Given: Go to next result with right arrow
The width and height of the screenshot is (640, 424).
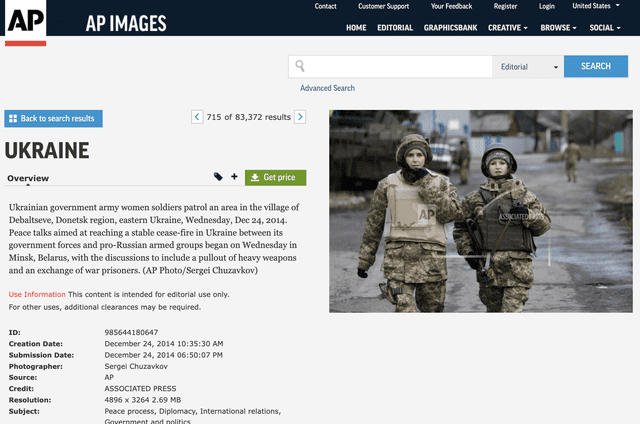Looking at the screenshot, I should [300, 117].
